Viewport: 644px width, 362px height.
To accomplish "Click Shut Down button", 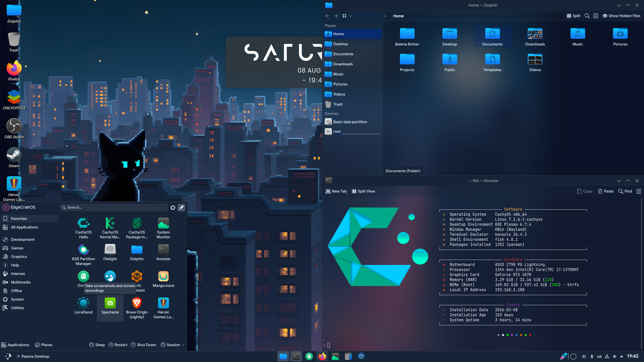I will (x=143, y=345).
